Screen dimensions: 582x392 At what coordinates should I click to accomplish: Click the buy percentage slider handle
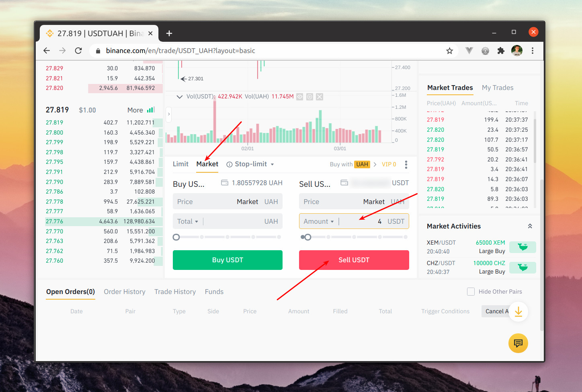pyautogui.click(x=176, y=237)
